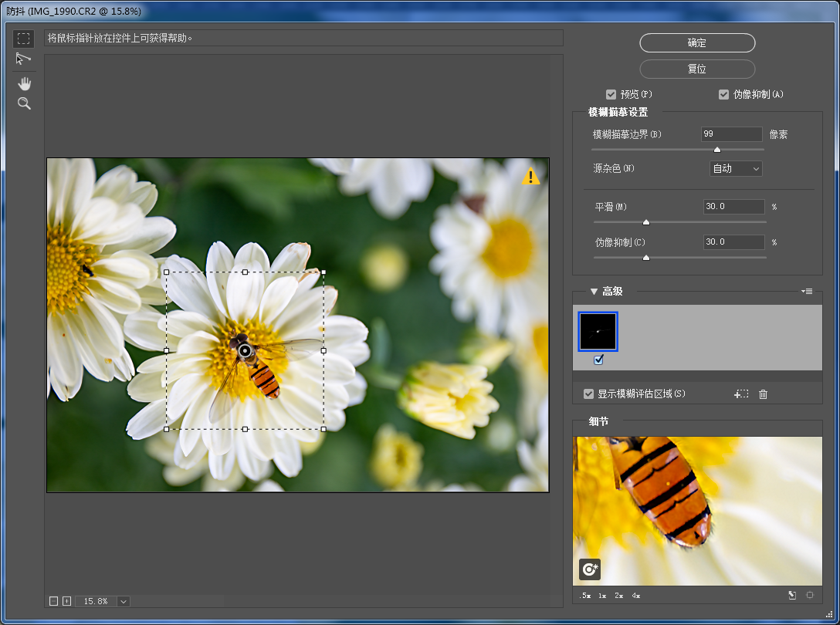840x625 pixels.
Task: Click the 平滑 slider handle
Action: (646, 222)
